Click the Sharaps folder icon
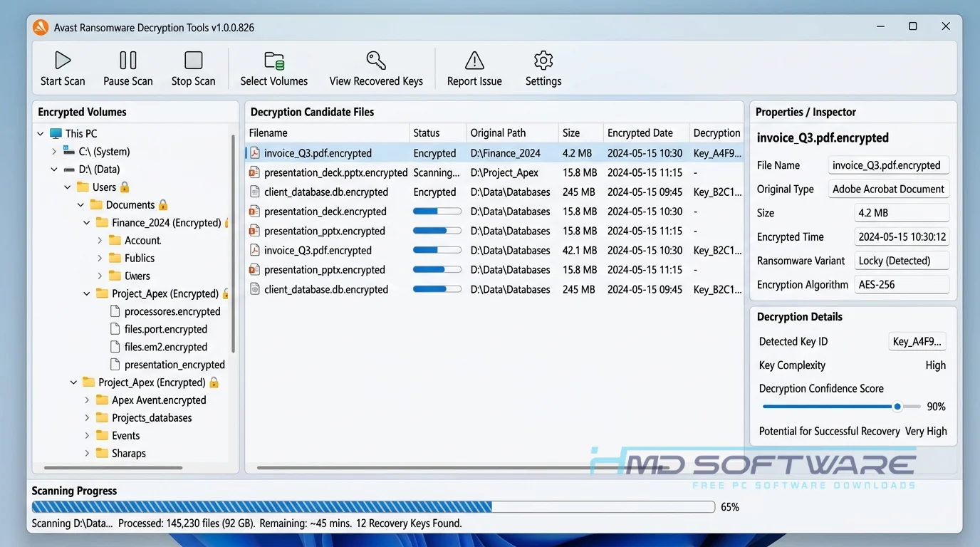The height and width of the screenshot is (547, 980). tap(102, 453)
